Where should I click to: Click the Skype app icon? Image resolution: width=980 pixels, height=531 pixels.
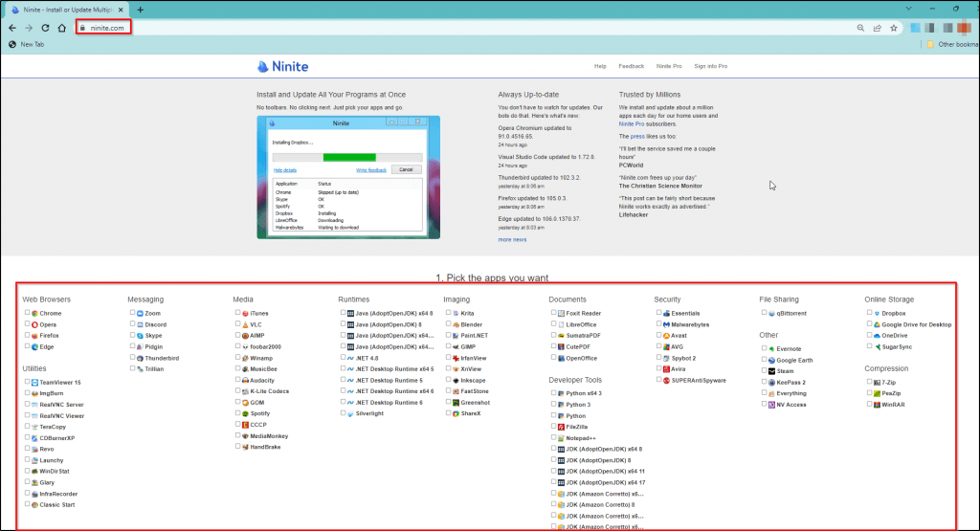pos(141,336)
